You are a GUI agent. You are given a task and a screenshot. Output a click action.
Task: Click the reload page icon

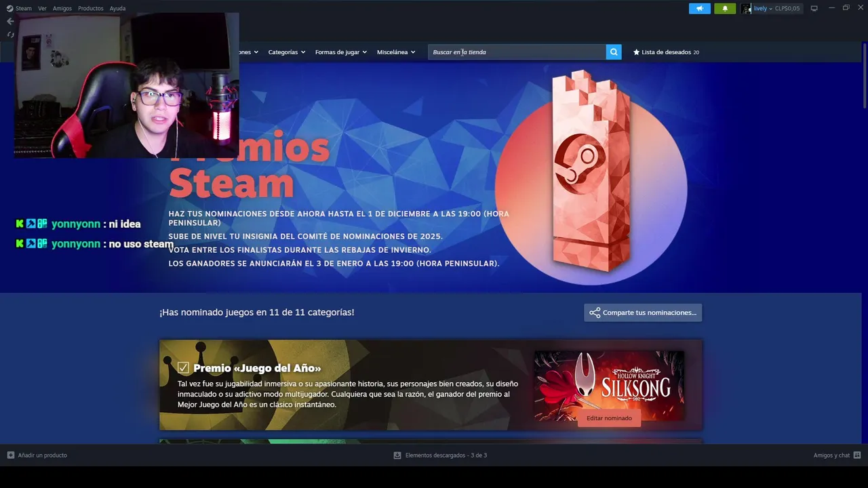pyautogui.click(x=10, y=35)
